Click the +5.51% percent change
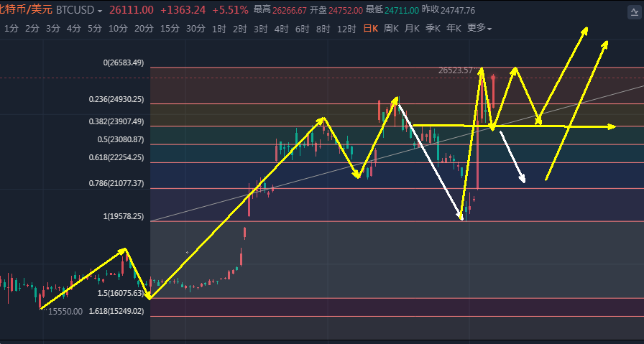Screen dimensions: 644x344 [231, 10]
